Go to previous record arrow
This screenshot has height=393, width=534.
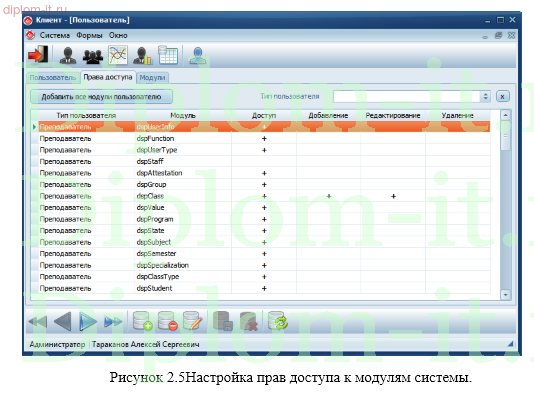point(63,321)
